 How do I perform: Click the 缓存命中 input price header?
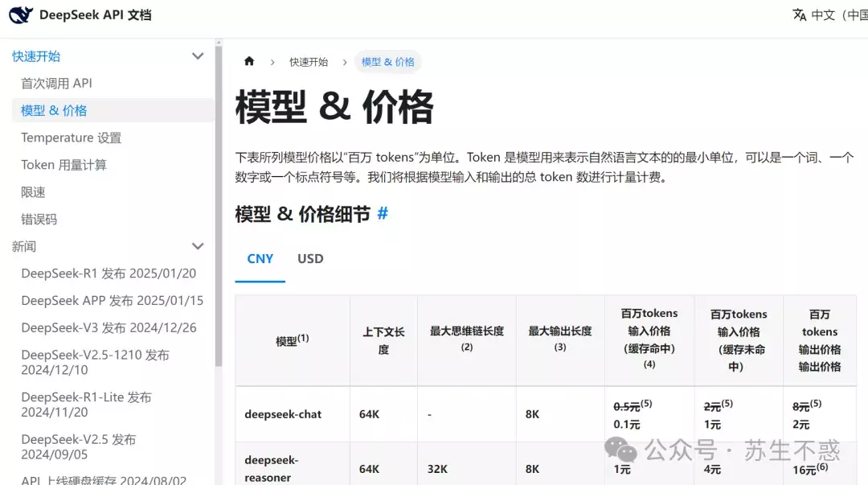[649, 339]
